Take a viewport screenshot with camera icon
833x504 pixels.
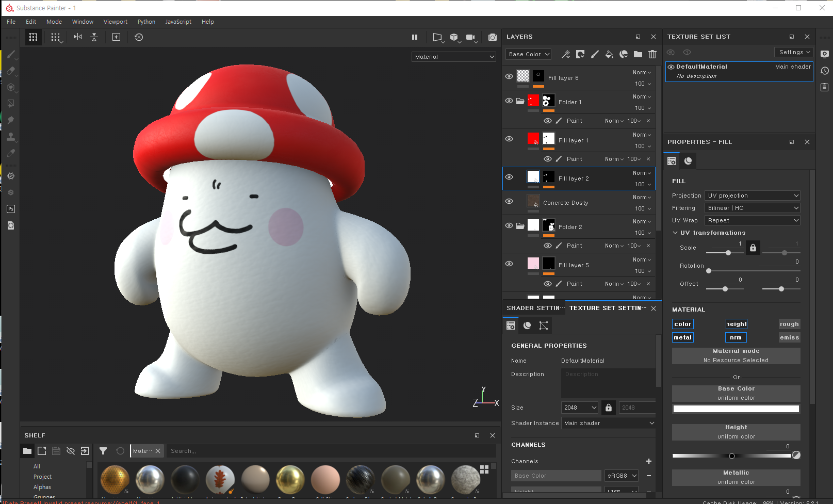coord(493,37)
